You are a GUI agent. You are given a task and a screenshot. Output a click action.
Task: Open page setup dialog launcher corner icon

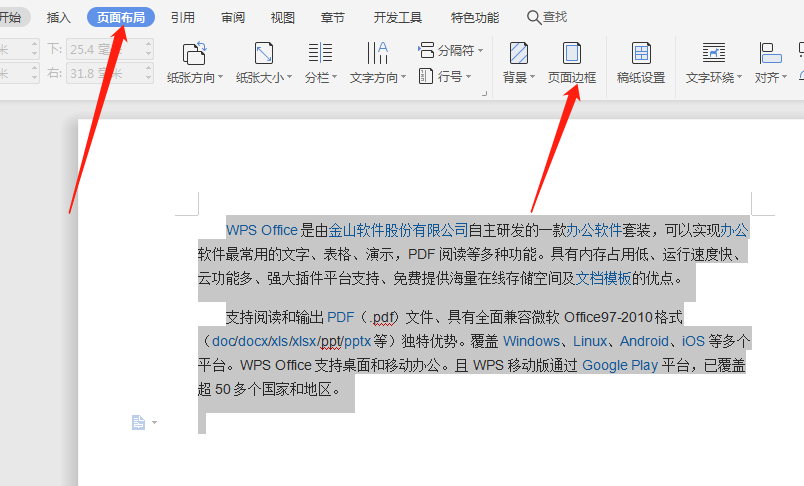pos(484,94)
